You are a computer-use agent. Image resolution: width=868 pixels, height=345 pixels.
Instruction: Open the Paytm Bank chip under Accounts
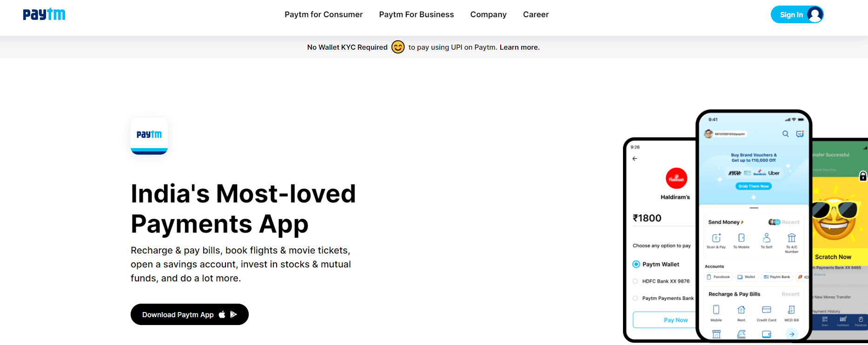coord(777,277)
